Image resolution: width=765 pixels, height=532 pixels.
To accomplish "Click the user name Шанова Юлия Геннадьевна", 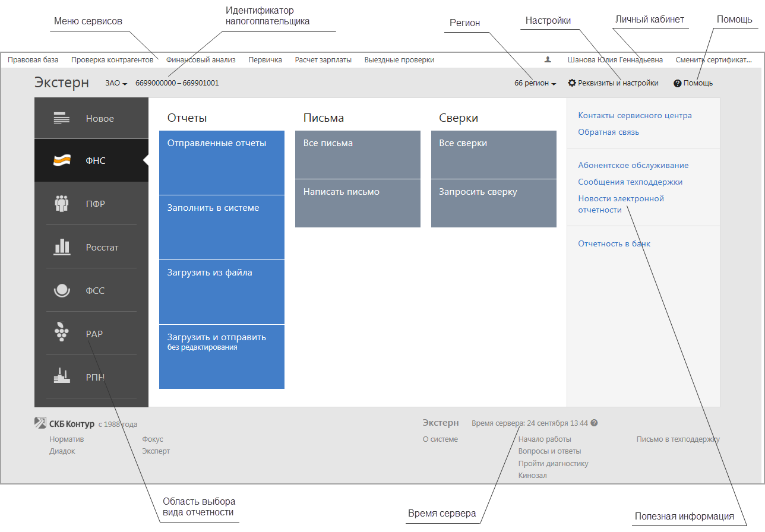I will [x=615, y=60].
